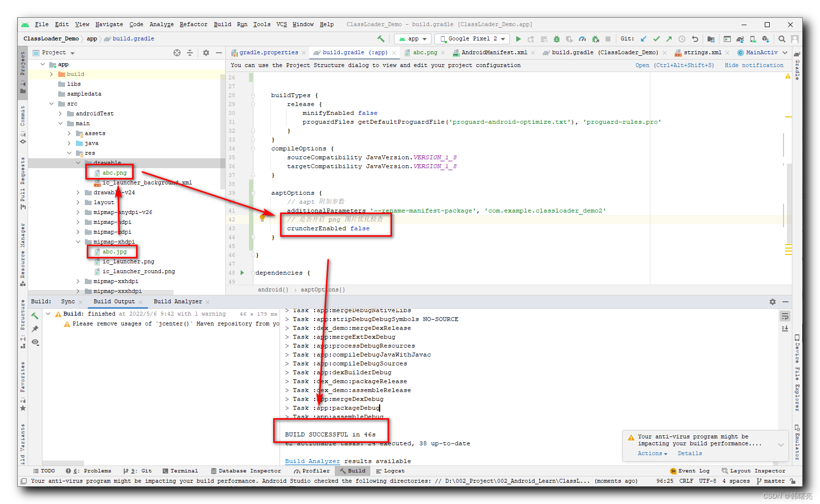Click the intention light bulb in editor gutter
The height and width of the screenshot is (504, 820).
pyautogui.click(x=262, y=217)
